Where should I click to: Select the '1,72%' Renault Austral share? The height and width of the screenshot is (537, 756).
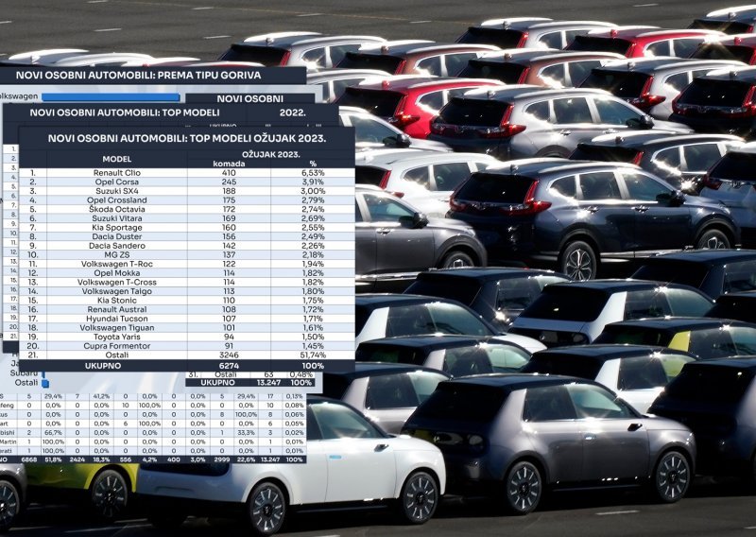coord(313,310)
